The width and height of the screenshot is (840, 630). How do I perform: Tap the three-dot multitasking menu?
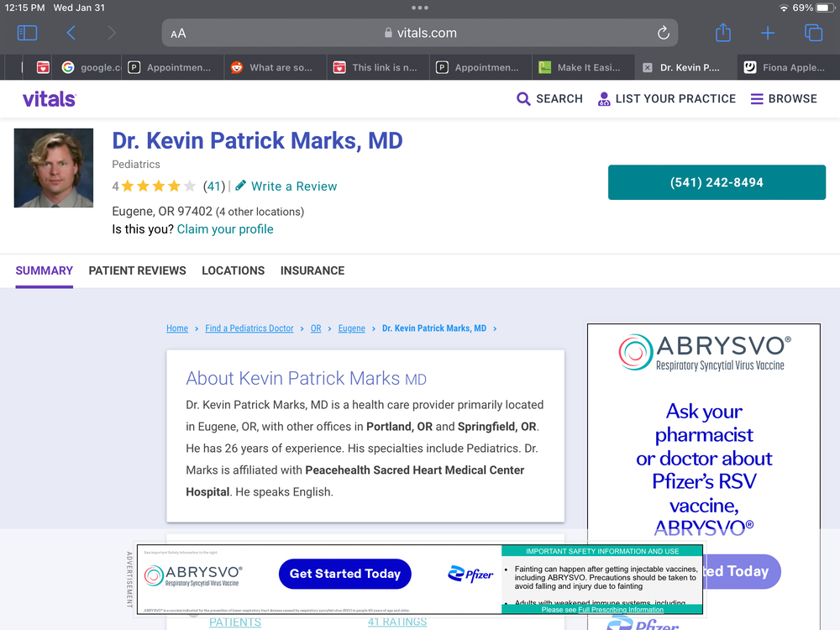point(420,8)
